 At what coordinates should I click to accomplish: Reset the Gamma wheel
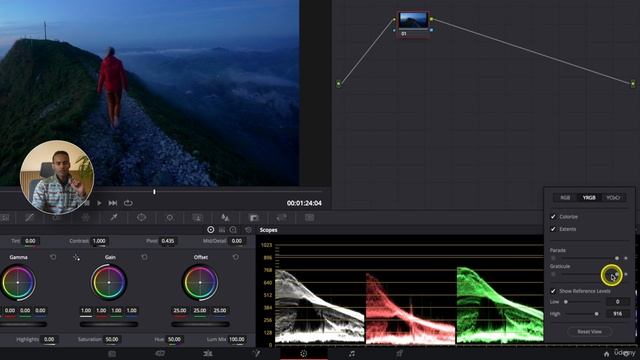[x=53, y=257]
